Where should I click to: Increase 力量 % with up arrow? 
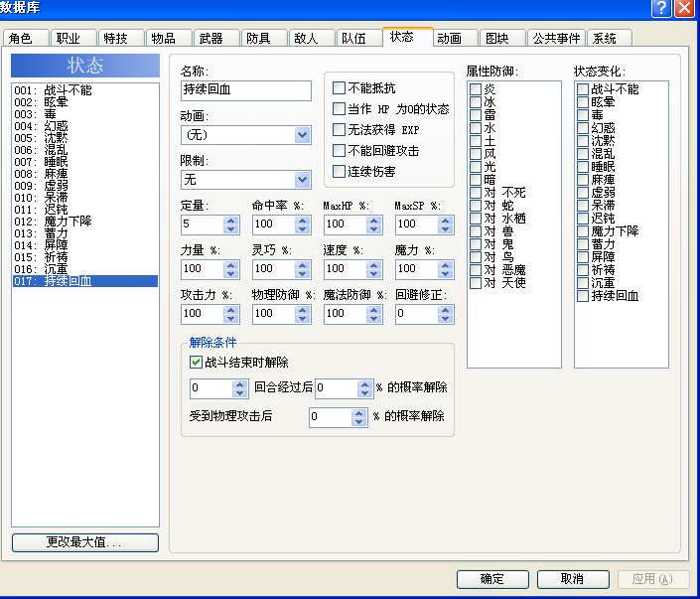tap(230, 265)
